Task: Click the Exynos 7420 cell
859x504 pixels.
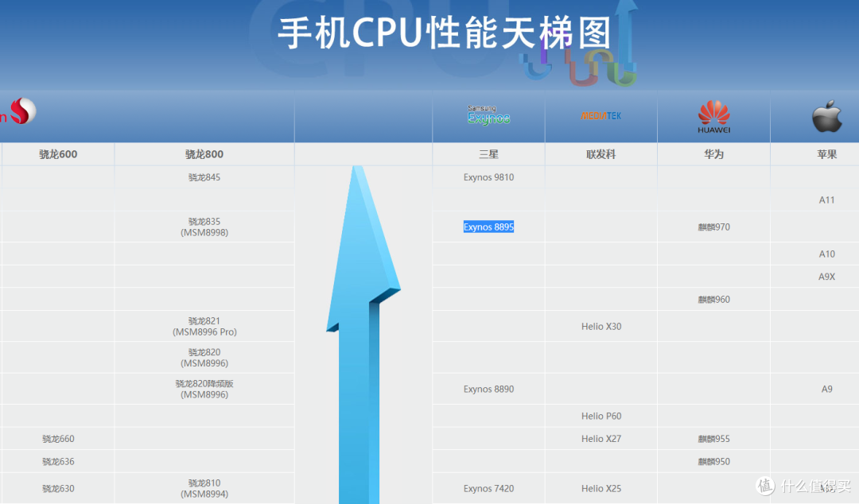Action: tap(488, 488)
